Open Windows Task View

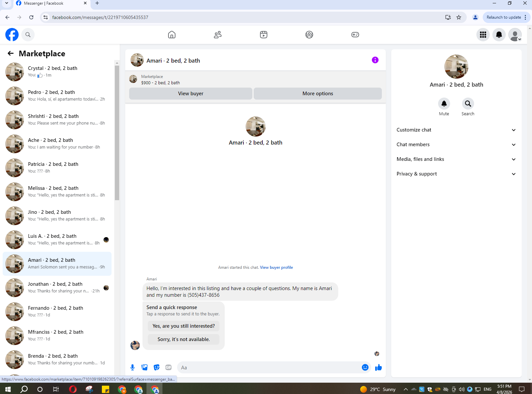(56, 389)
